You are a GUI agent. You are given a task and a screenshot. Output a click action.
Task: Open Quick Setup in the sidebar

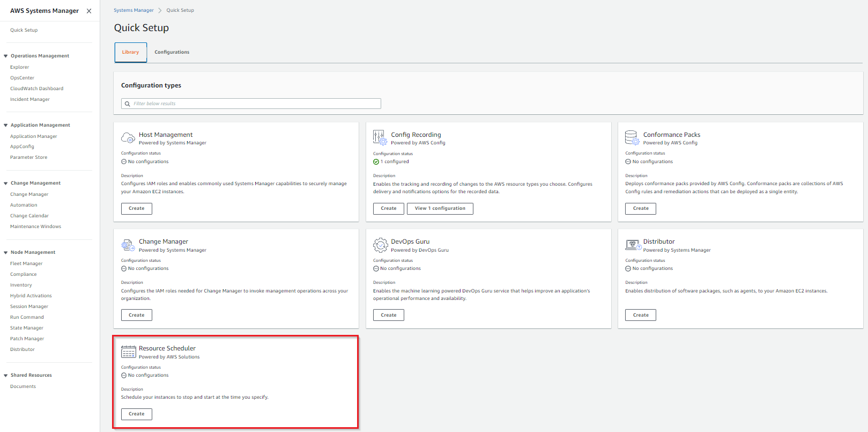coord(24,30)
